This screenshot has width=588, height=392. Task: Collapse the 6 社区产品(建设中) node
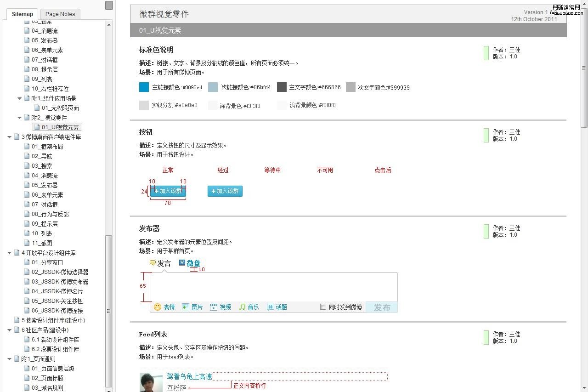pos(10,330)
